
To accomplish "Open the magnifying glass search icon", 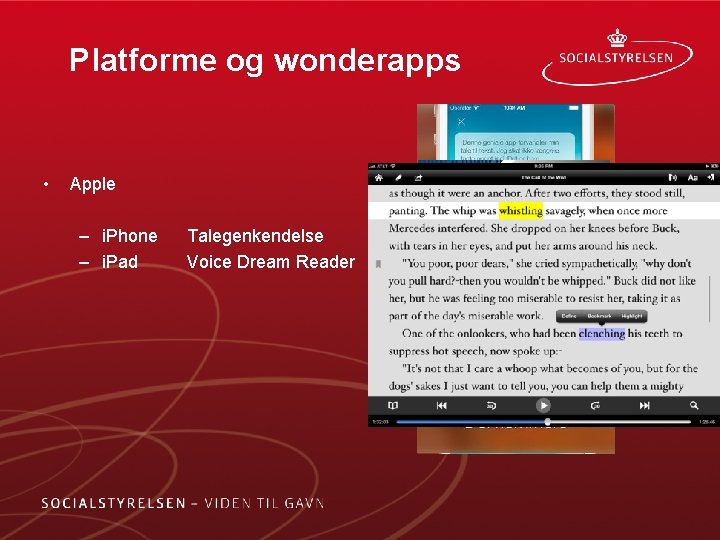I will [694, 405].
